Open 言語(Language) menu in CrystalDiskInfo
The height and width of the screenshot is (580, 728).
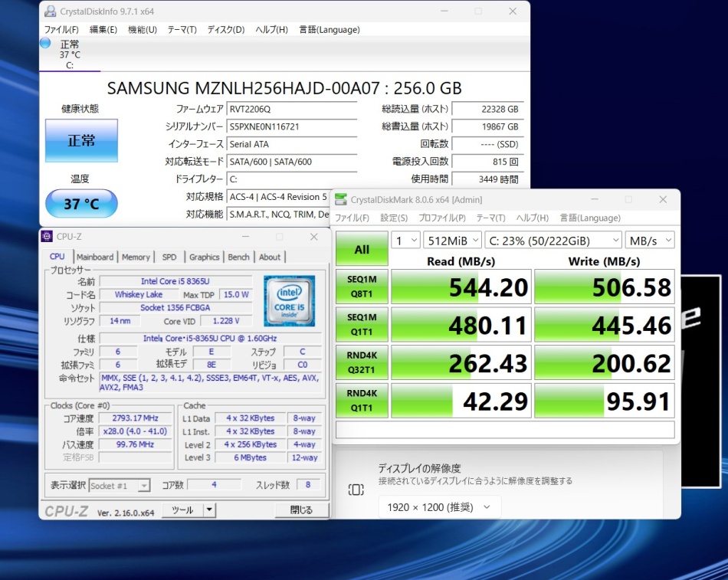(x=330, y=30)
